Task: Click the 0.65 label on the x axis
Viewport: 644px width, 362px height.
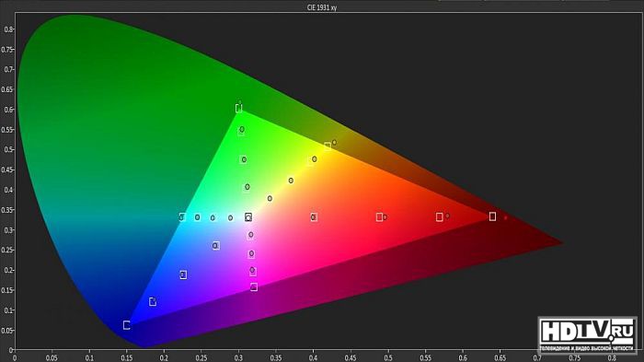Action: click(x=500, y=358)
